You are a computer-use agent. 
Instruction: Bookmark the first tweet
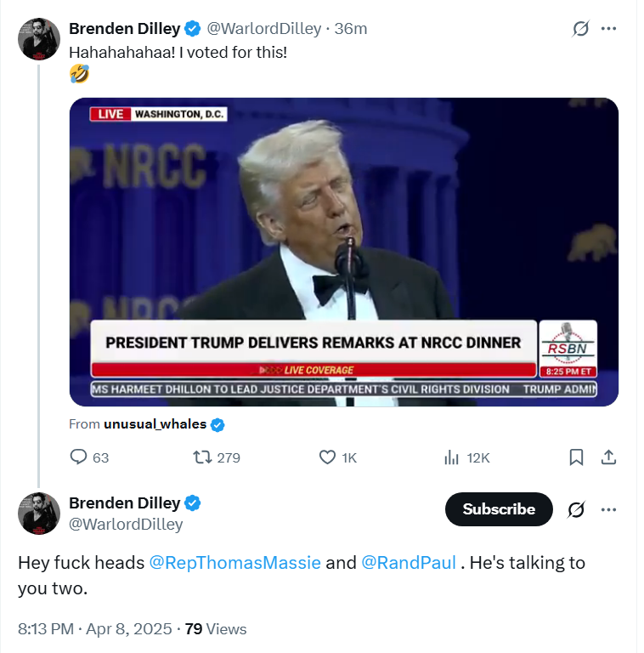point(576,457)
